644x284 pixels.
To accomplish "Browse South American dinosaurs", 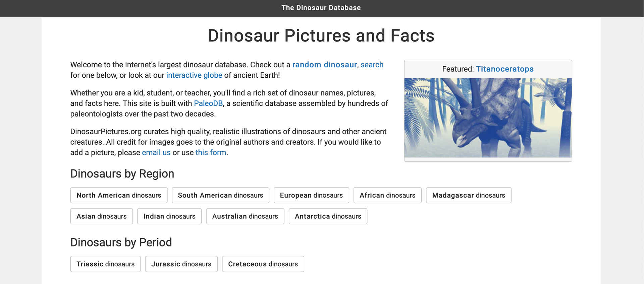I will (220, 195).
